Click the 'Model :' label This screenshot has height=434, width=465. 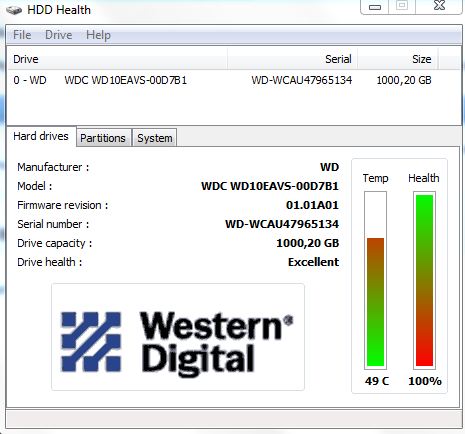click(x=35, y=186)
